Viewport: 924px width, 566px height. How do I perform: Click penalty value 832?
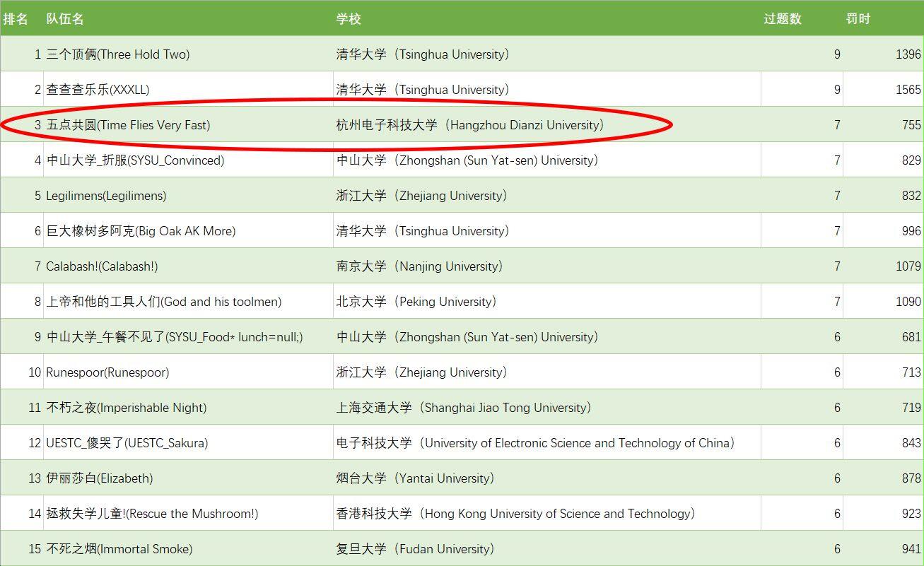tap(911, 196)
